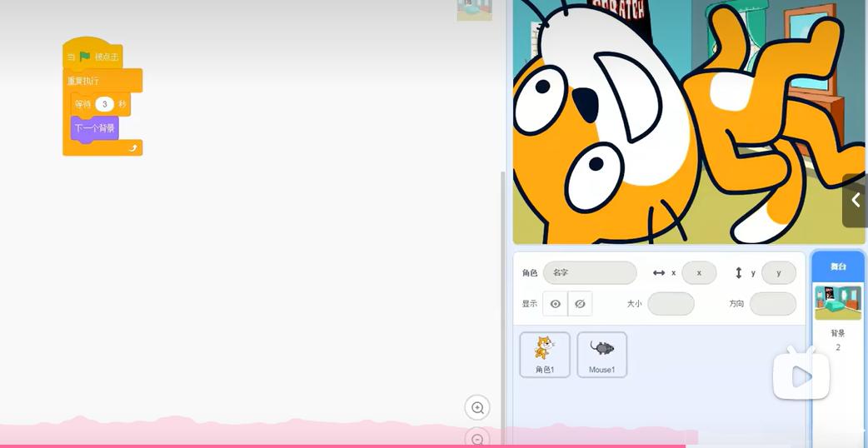Hide the sprite with crossed-eye icon

click(580, 304)
